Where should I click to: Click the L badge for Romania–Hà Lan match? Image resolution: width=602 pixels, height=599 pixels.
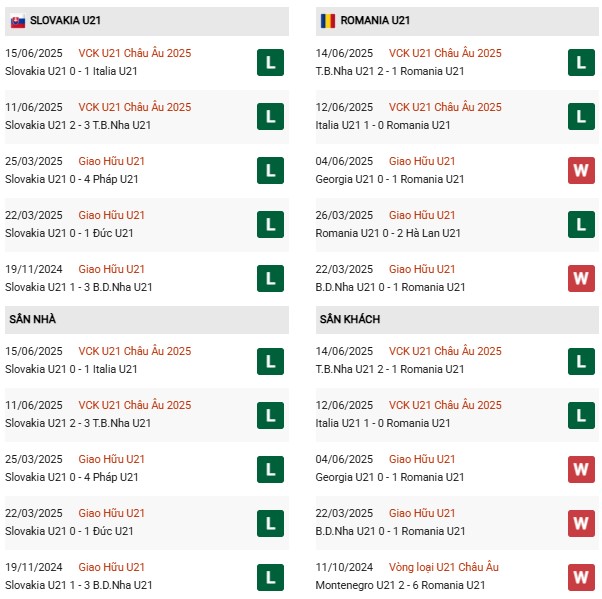(581, 224)
